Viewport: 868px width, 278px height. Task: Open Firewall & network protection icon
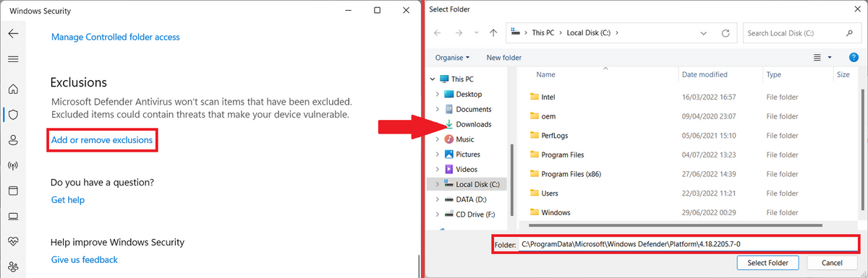click(x=13, y=165)
